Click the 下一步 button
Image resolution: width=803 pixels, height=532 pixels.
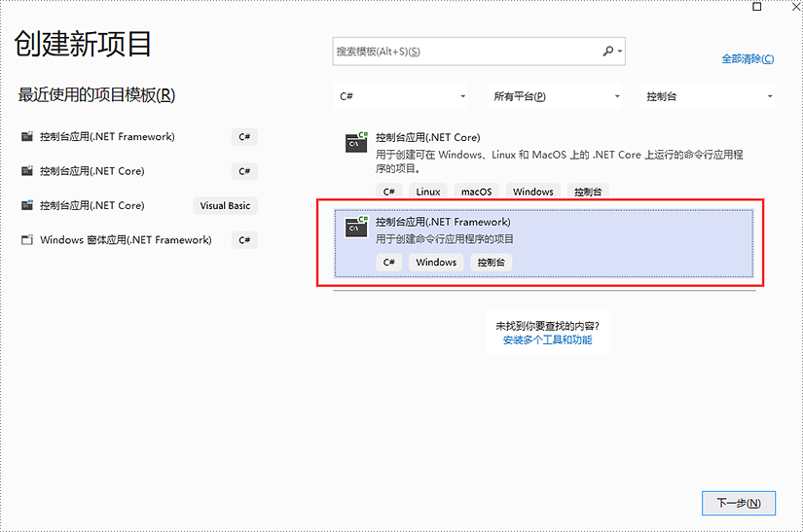pos(739,504)
